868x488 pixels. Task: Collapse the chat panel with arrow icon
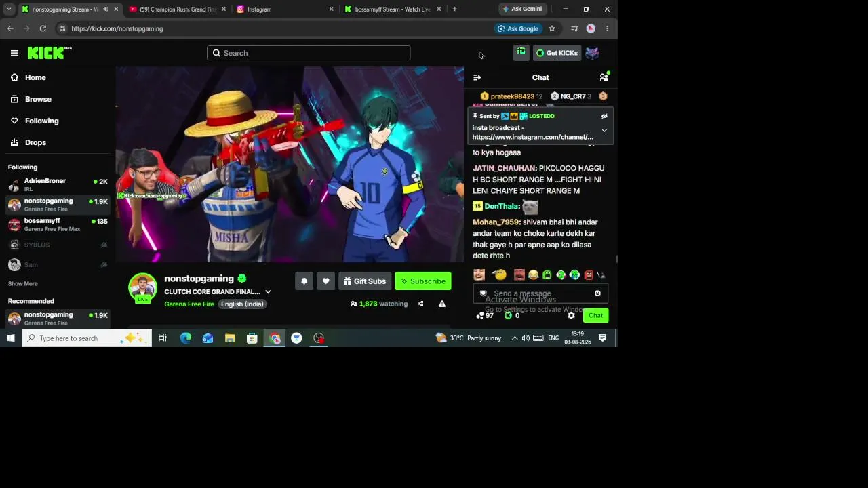click(x=477, y=77)
